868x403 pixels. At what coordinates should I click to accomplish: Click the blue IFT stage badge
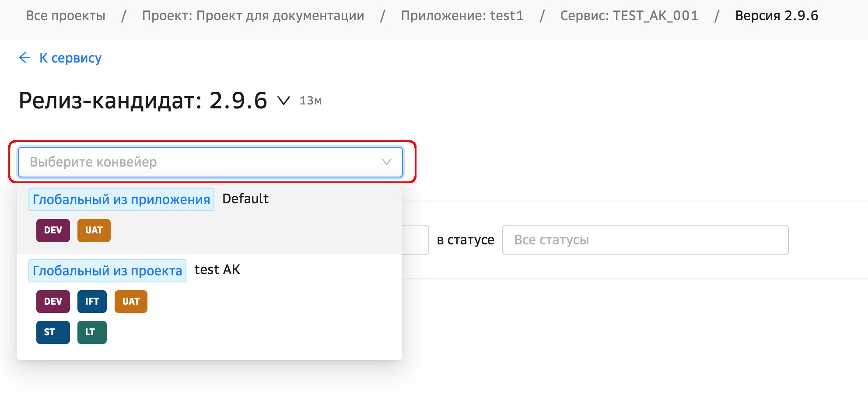pos(92,302)
